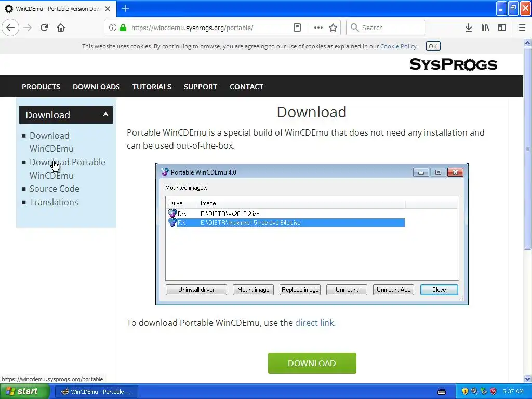Toggle the sidebars icon
Image resolution: width=532 pixels, height=399 pixels.
(502, 28)
